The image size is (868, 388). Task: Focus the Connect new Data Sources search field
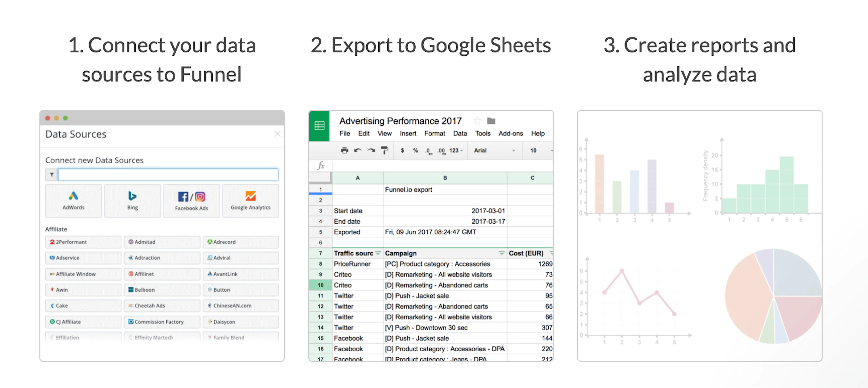point(168,174)
